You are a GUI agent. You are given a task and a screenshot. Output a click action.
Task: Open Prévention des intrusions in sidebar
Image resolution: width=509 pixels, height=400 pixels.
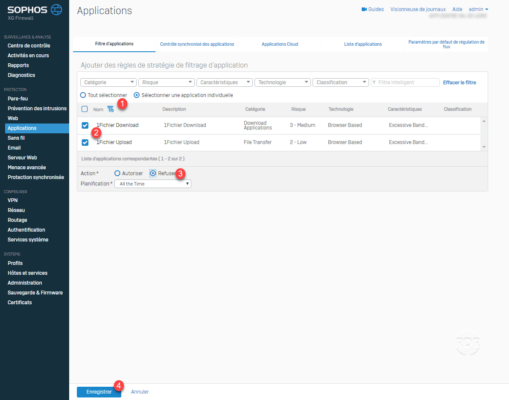click(x=37, y=108)
